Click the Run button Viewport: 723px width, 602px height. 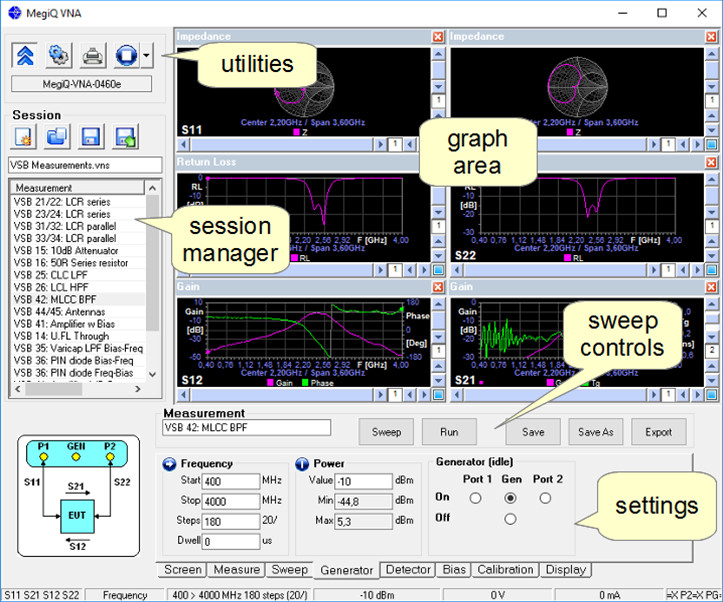pyautogui.click(x=449, y=432)
